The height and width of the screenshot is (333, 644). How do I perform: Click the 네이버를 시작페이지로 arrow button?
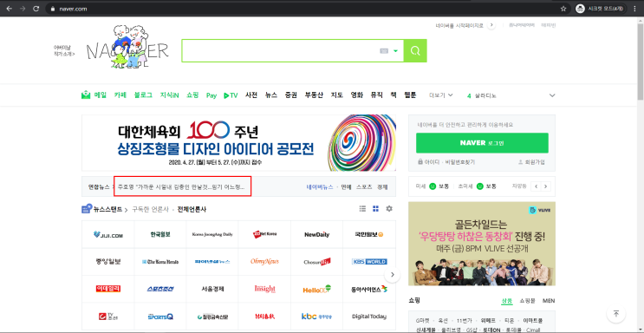[491, 25]
